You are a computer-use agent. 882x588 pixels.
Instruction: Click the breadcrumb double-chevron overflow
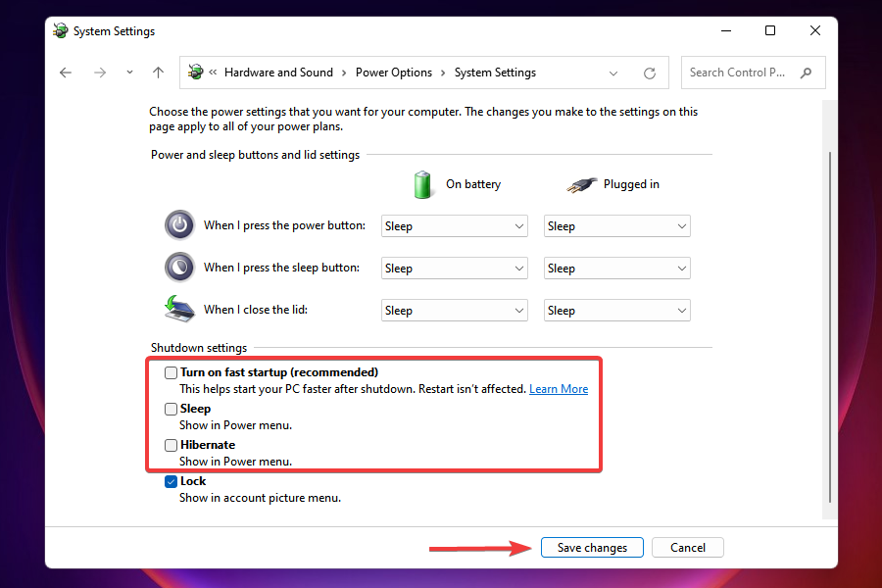coord(213,72)
